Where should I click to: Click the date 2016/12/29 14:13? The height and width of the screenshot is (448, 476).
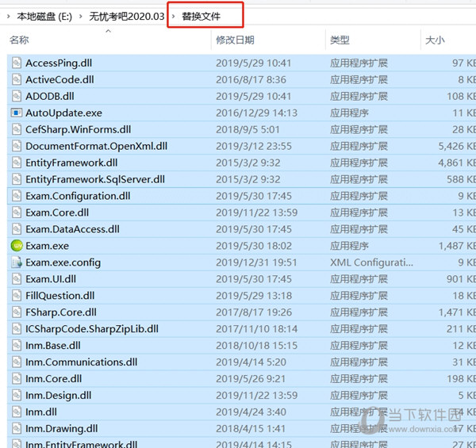pyautogui.click(x=256, y=113)
